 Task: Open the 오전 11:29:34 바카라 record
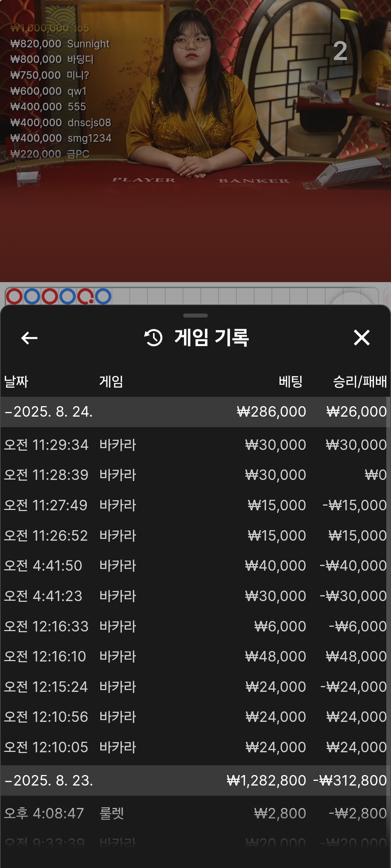pyautogui.click(x=195, y=445)
